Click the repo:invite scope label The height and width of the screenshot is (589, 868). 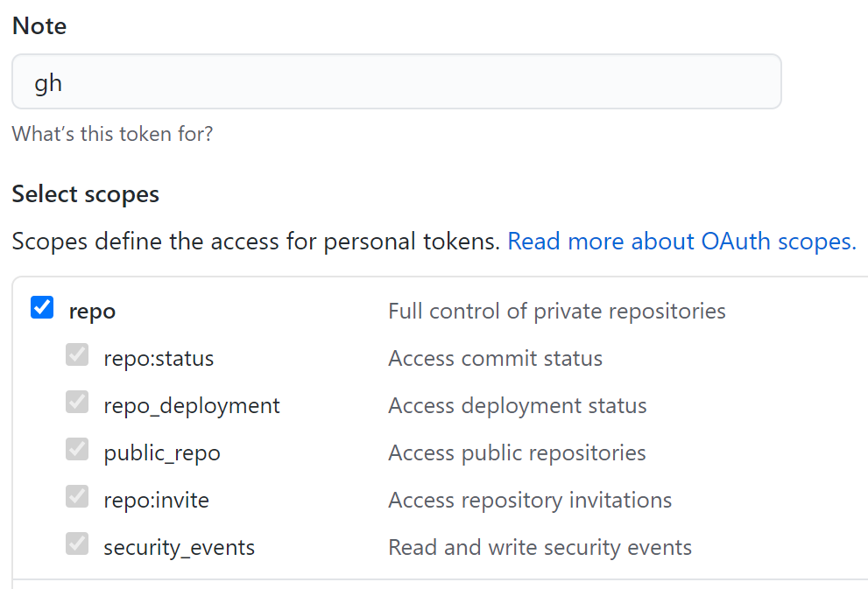tap(156, 500)
